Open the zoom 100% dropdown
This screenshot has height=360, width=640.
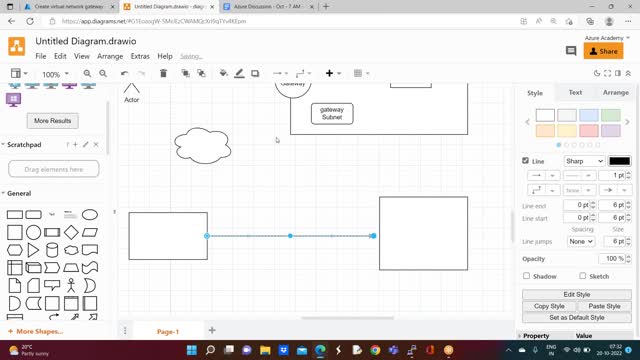tap(55, 74)
